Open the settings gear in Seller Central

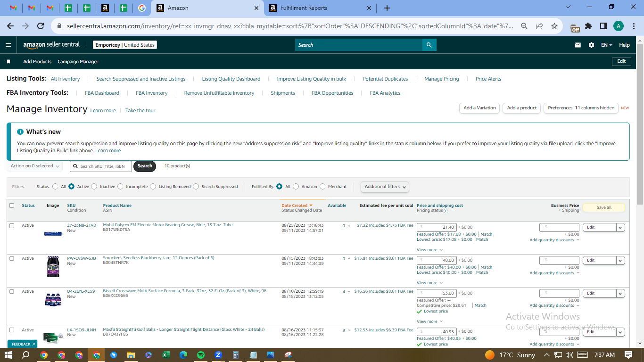point(591,45)
